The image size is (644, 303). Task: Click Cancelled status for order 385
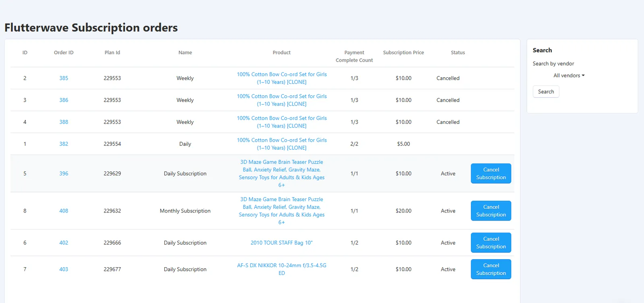pyautogui.click(x=448, y=78)
